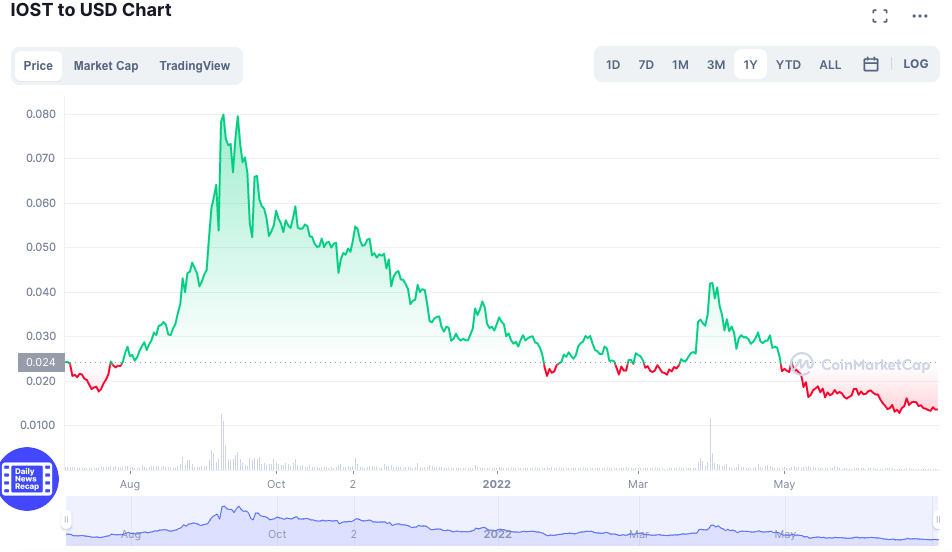Select the 1M time range
Image resolution: width=952 pixels, height=552 pixels.
(x=680, y=64)
